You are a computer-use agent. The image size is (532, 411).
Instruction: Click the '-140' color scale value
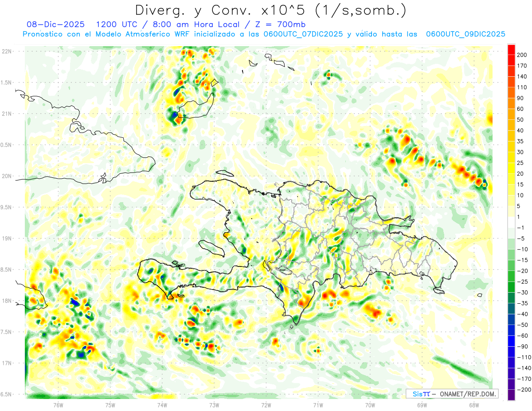click(524, 368)
